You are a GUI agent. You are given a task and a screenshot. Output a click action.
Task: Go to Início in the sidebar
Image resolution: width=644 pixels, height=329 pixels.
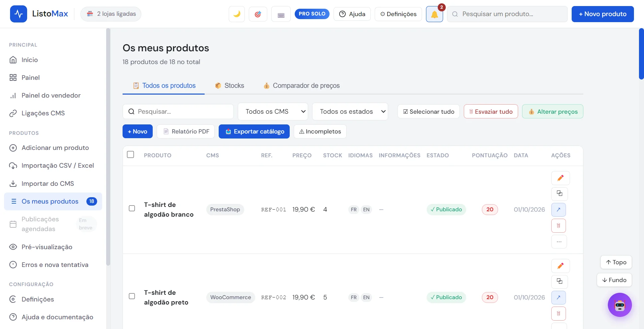53,60
